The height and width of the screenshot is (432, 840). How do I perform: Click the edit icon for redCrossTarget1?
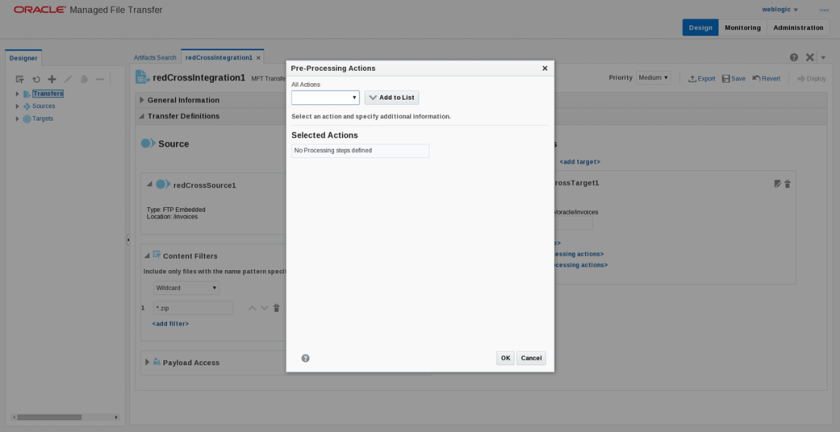tap(777, 184)
